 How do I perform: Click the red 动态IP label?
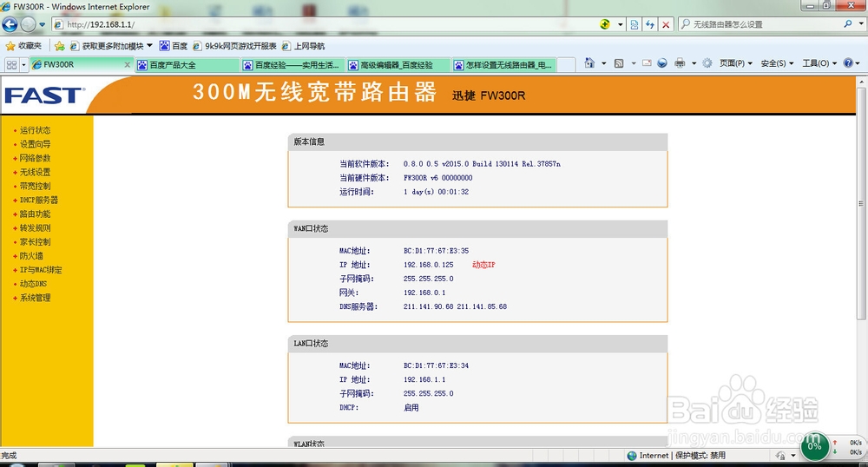click(x=483, y=265)
